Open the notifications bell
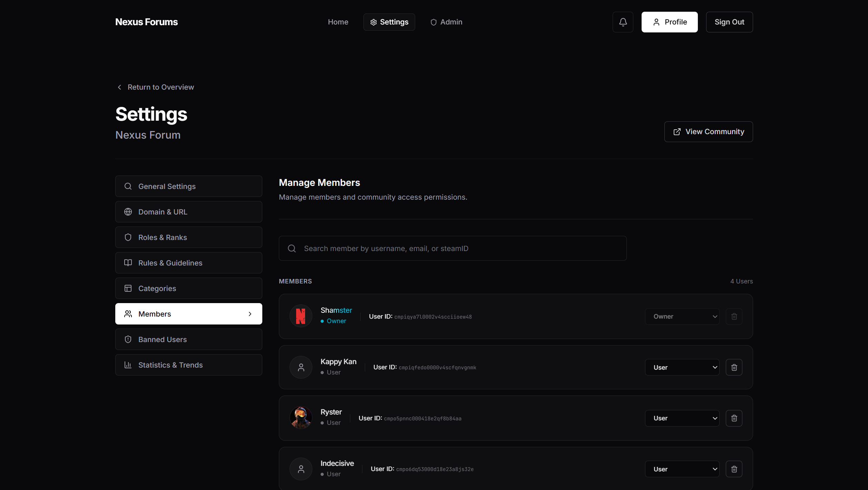Viewport: 868px width, 490px height. coord(623,22)
